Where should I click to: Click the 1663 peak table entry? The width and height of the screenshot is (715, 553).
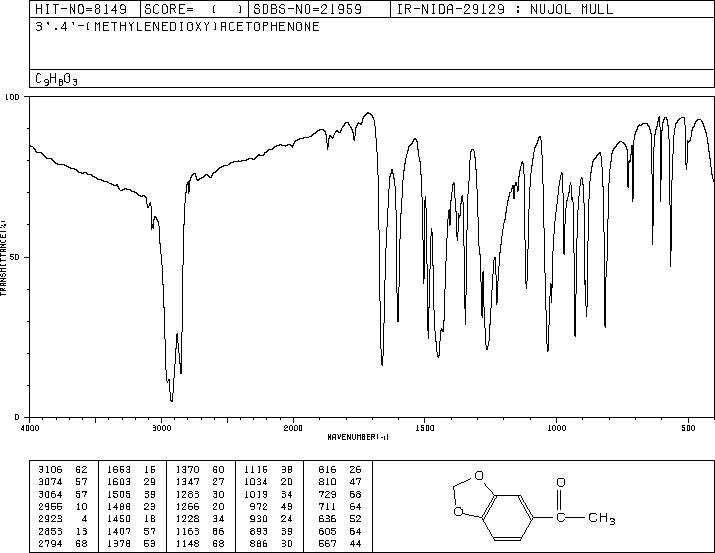tap(131, 469)
